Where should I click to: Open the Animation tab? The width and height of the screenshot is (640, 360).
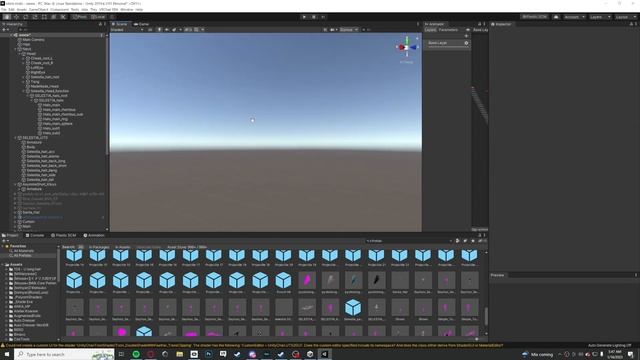pyautogui.click(x=94, y=236)
